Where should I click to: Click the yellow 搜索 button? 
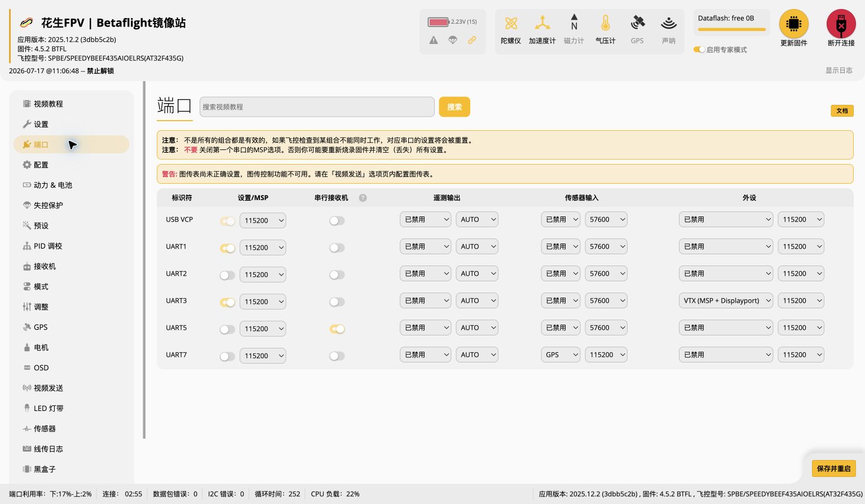coord(454,107)
